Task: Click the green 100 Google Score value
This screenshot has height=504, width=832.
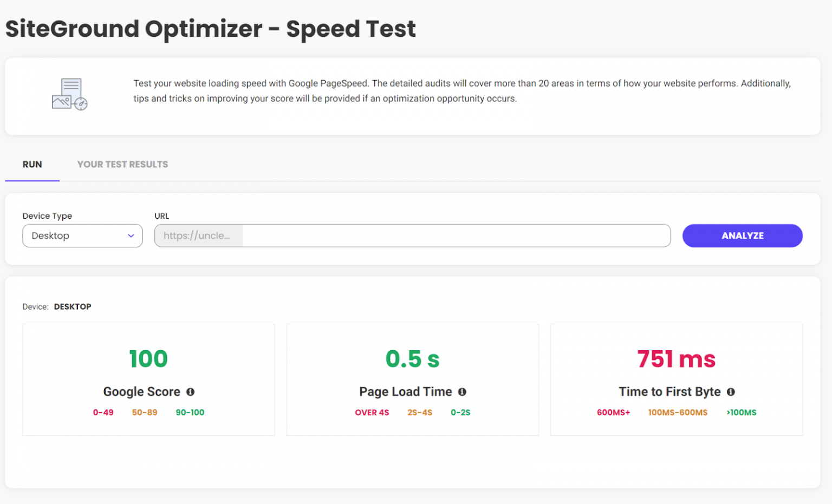Action: click(x=148, y=358)
